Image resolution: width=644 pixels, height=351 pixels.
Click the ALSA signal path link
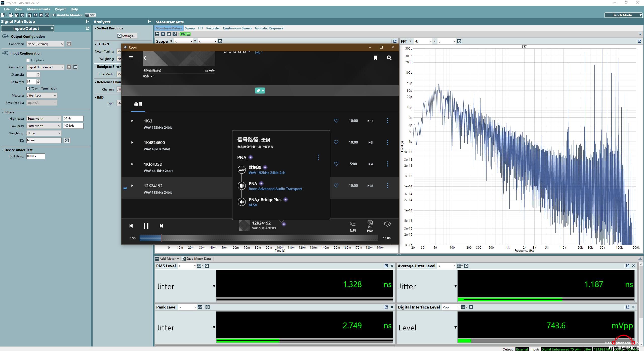(x=253, y=205)
